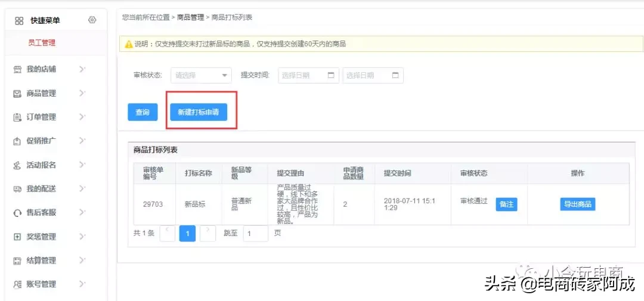Focus the start date 选择日期 field
This screenshot has height=301, width=644.
coord(308,76)
